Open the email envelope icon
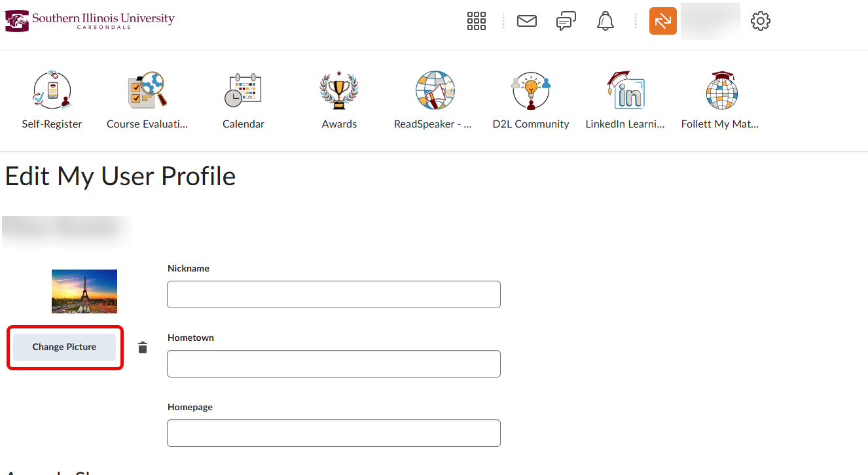Screen dimensions: 868x475 527,21
